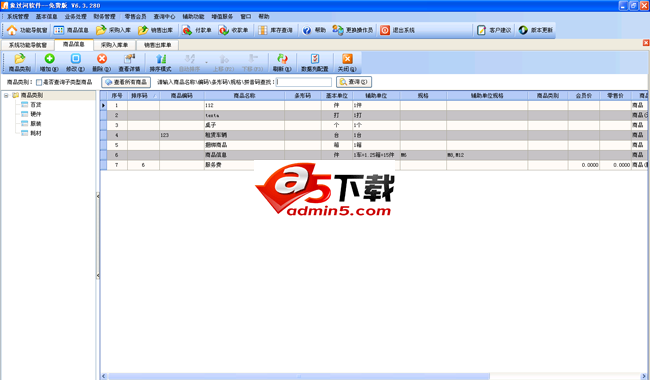
Task: Open 采购入库 purchase-in toolbar icon
Action: pyautogui.click(x=101, y=30)
